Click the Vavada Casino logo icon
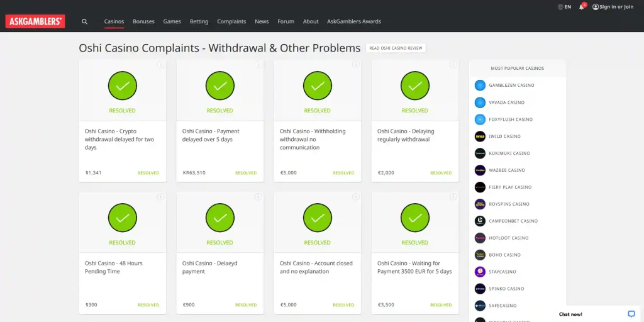The height and width of the screenshot is (322, 644). (x=480, y=103)
